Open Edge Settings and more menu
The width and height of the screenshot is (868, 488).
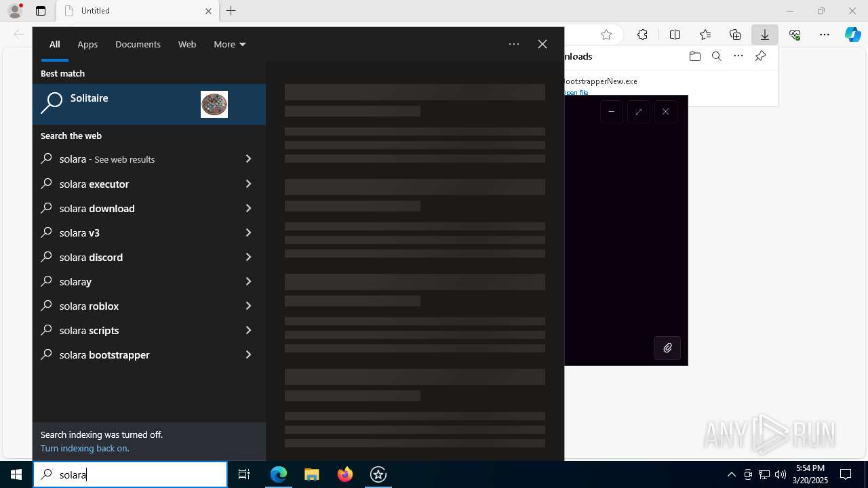click(x=825, y=35)
